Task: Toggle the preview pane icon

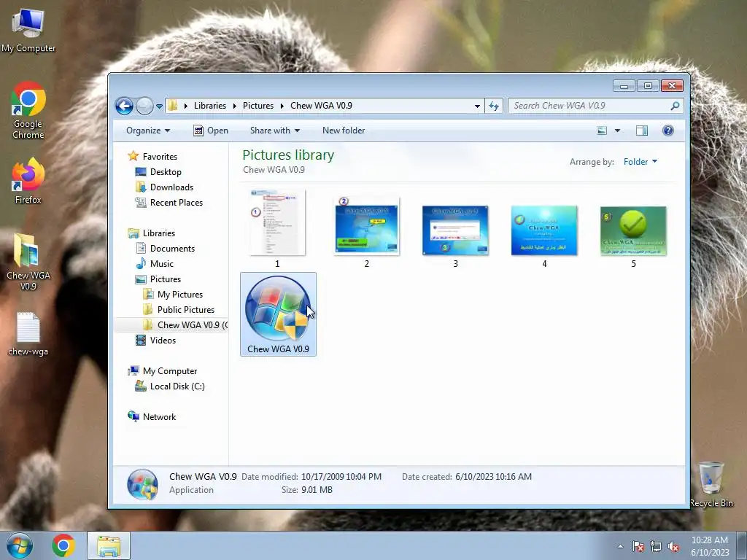Action: [x=642, y=131]
